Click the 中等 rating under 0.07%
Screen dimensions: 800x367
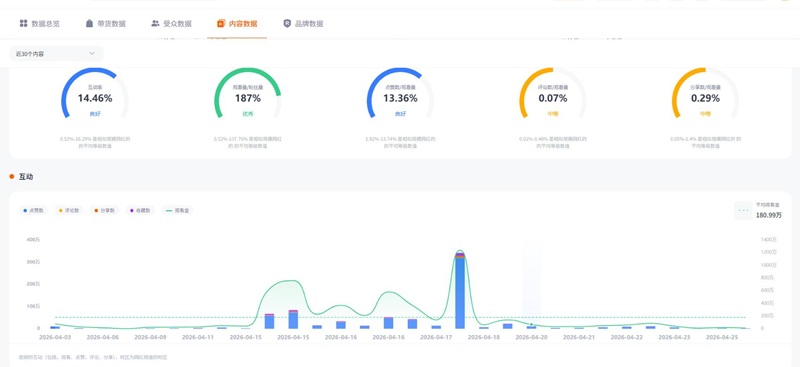553,114
